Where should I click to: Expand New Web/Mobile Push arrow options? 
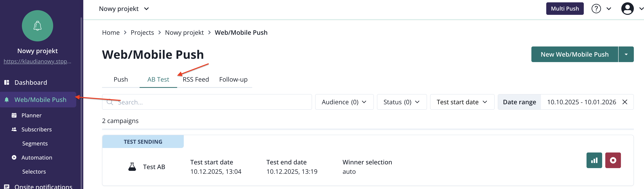point(626,54)
